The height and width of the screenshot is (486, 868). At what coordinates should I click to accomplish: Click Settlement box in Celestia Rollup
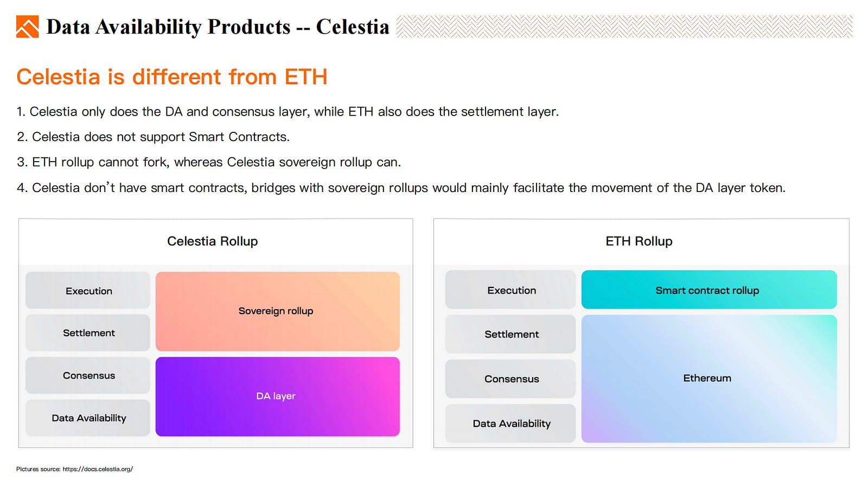[88, 333]
